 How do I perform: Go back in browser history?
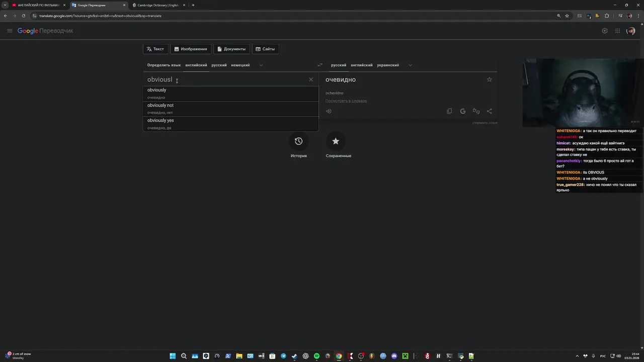coord(5,16)
